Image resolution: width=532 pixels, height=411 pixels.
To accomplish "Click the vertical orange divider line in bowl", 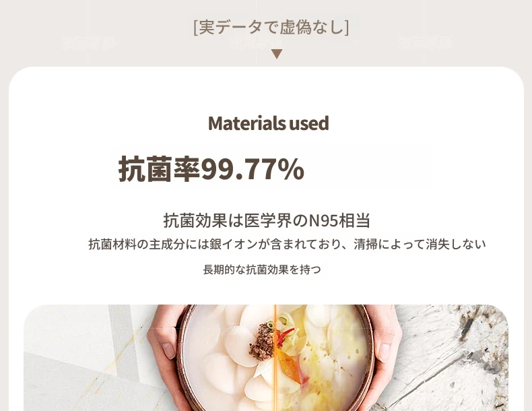I will [275, 358].
